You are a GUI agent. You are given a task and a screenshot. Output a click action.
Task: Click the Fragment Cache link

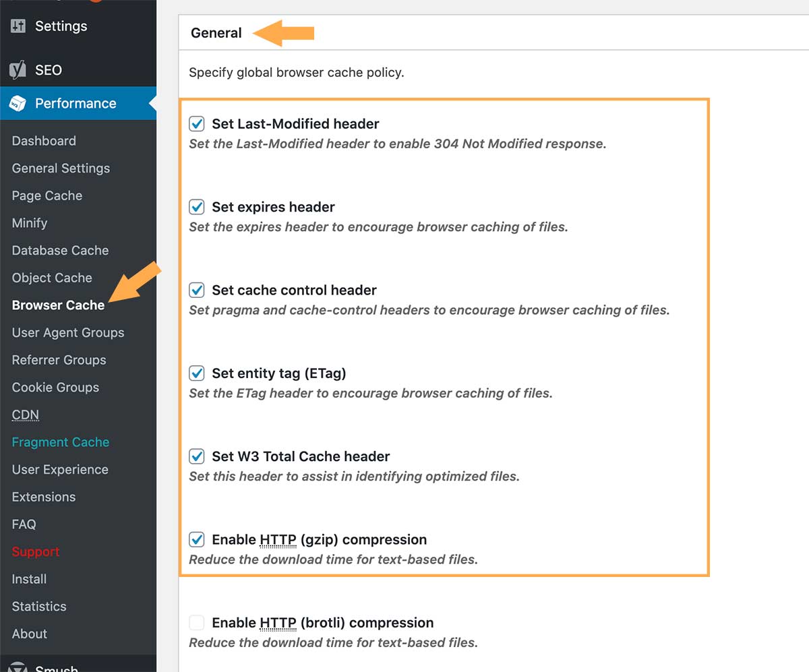[61, 442]
